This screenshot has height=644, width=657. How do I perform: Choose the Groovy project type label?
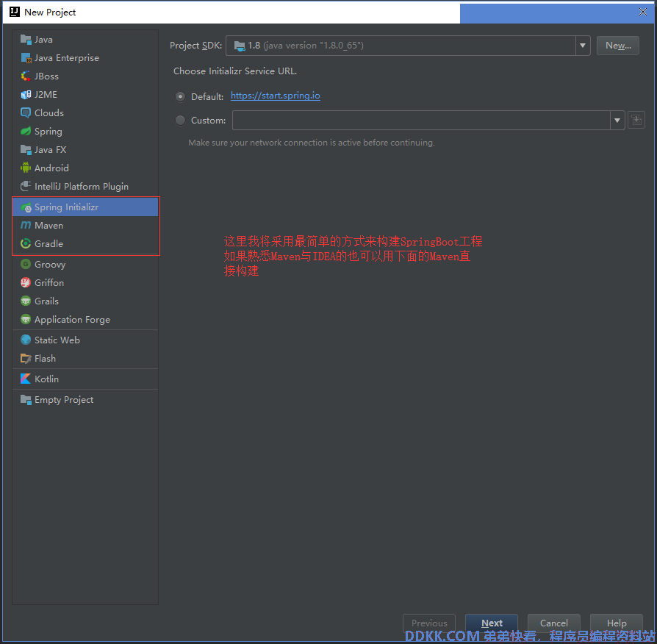point(50,265)
